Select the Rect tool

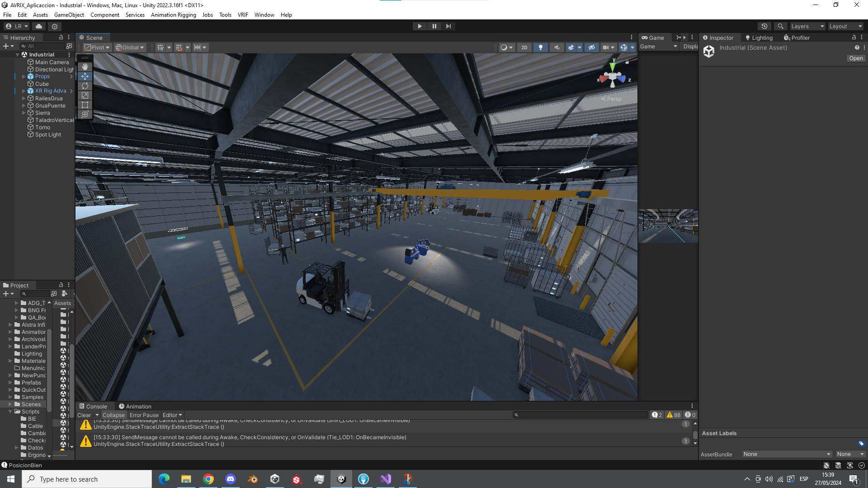pos(85,105)
